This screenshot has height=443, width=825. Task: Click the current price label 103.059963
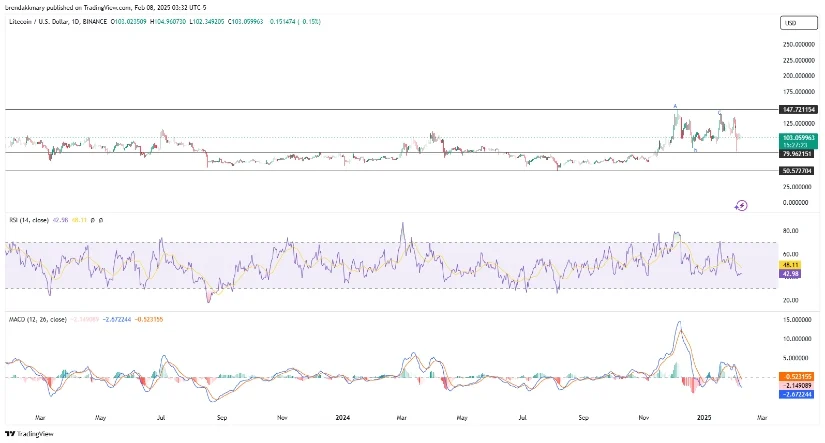[798, 136]
